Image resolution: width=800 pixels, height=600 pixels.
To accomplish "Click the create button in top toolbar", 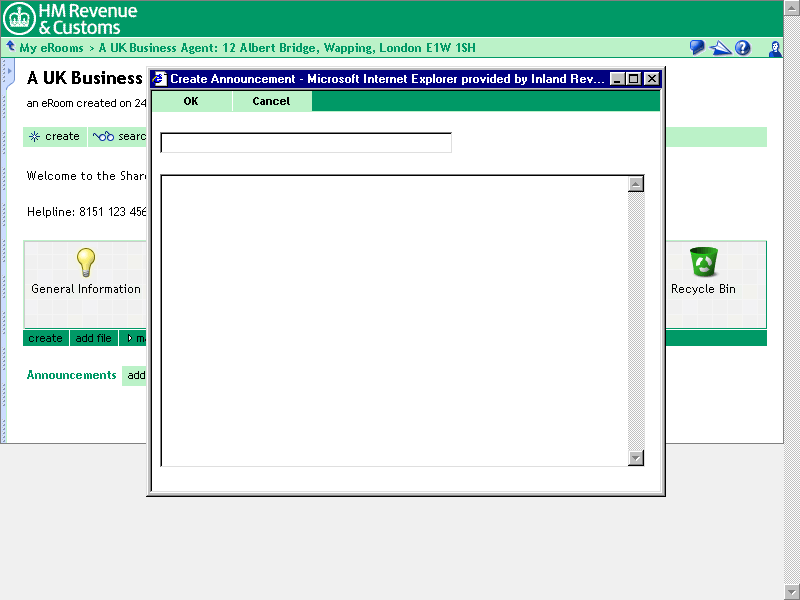I will pyautogui.click(x=55, y=137).
